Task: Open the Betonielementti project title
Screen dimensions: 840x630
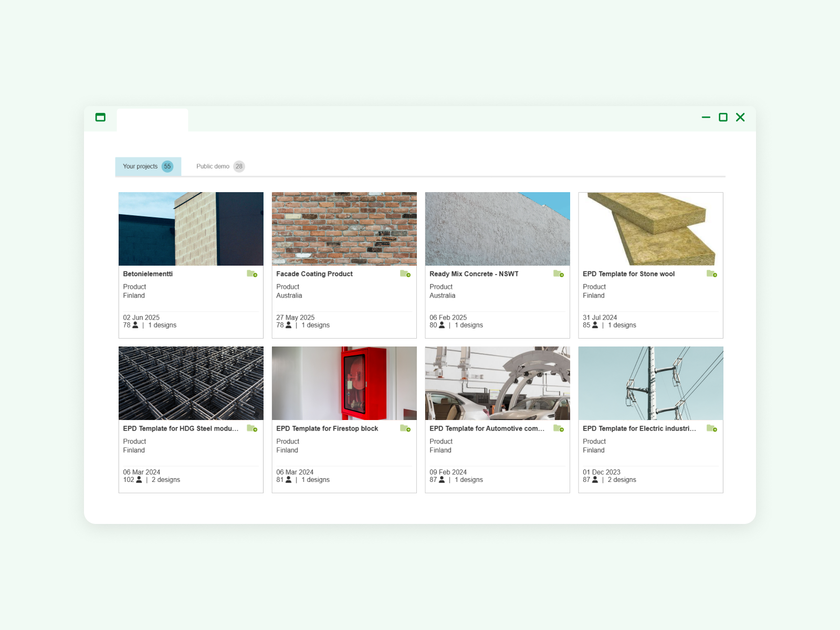Action: pyautogui.click(x=148, y=274)
